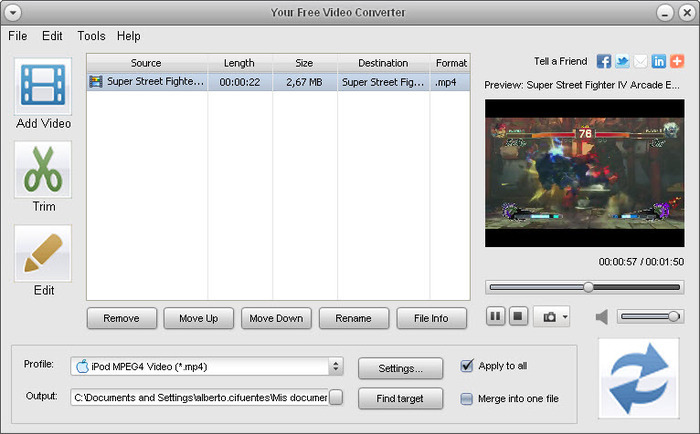
Task: Share via the Facebook icon
Action: (604, 61)
